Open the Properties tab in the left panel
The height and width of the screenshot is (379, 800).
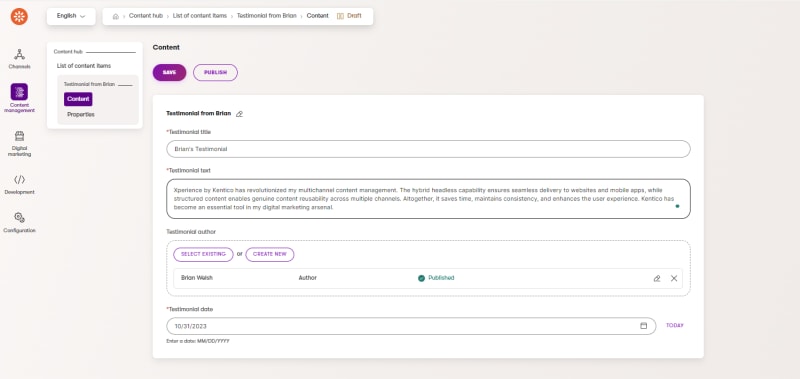81,114
